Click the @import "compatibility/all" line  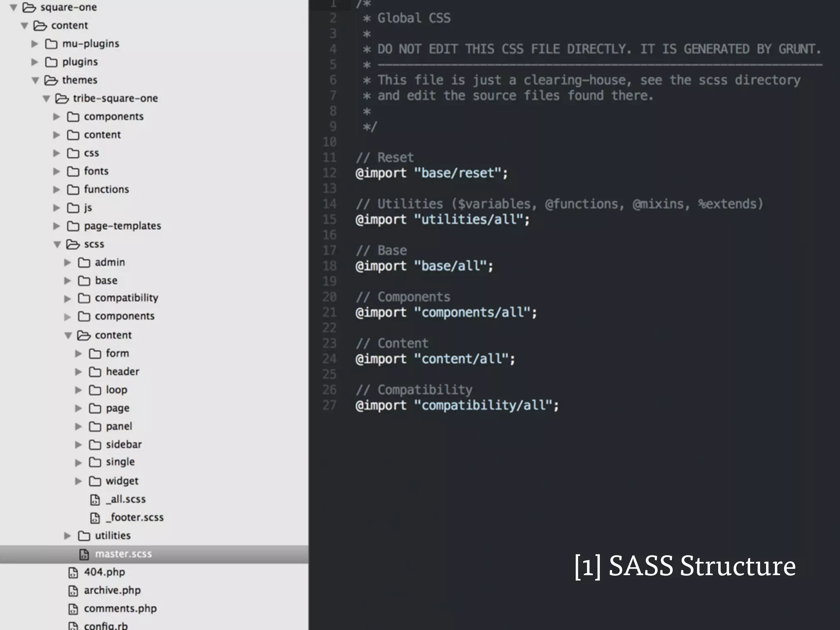(x=457, y=405)
